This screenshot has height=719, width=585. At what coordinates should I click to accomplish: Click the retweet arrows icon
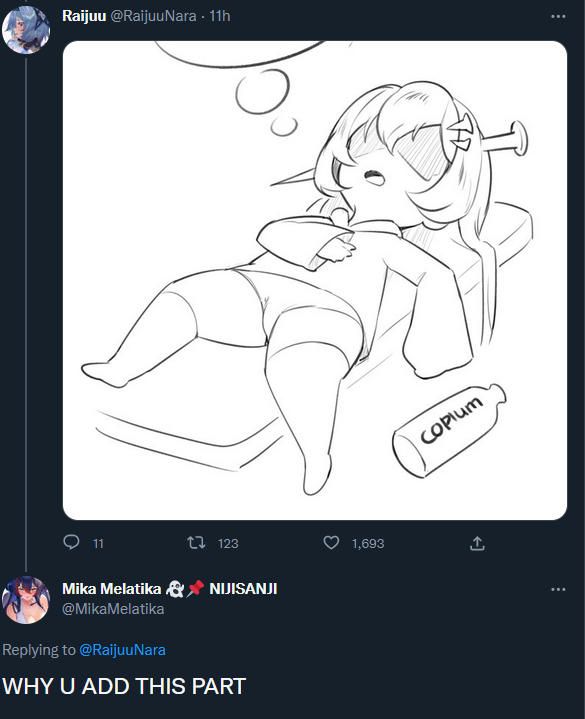pos(196,543)
